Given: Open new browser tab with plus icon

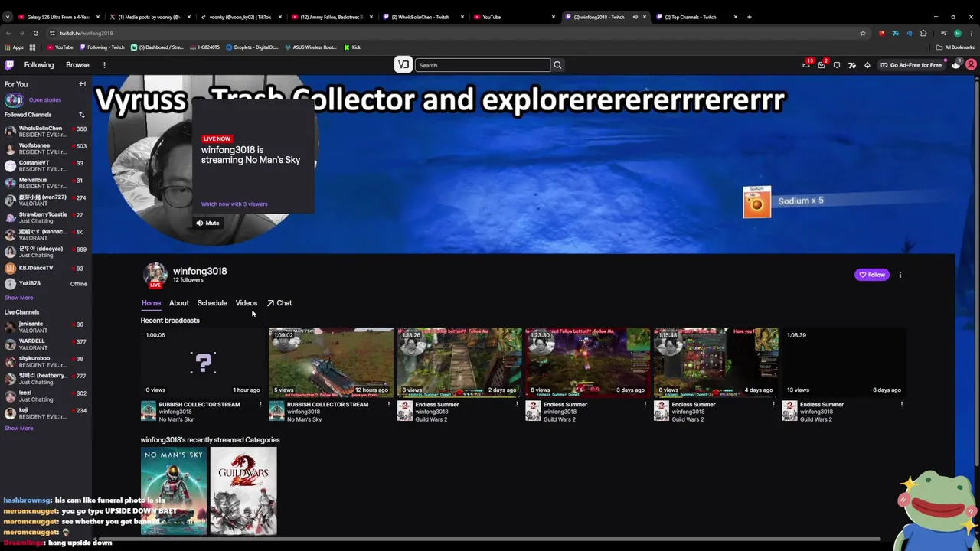Looking at the screenshot, I should [750, 17].
